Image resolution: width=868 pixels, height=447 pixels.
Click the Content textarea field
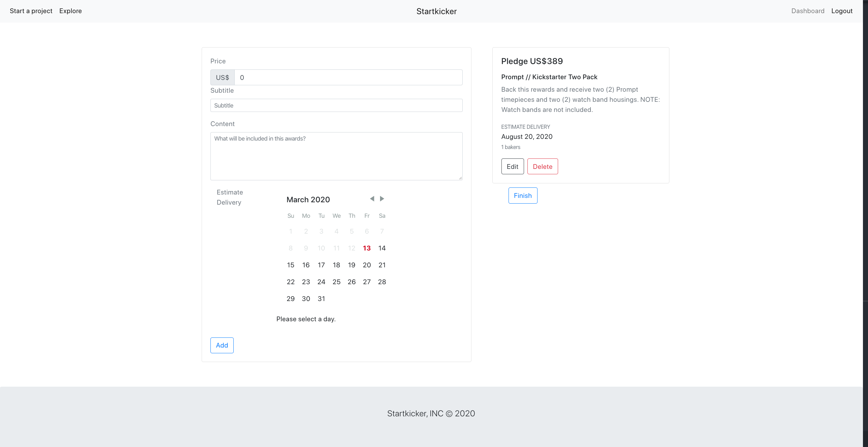(337, 155)
